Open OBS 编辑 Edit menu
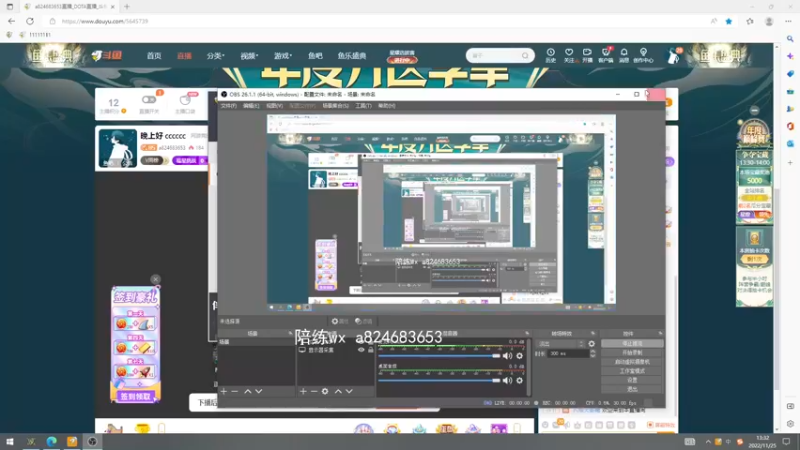The image size is (800, 450). (x=251, y=106)
